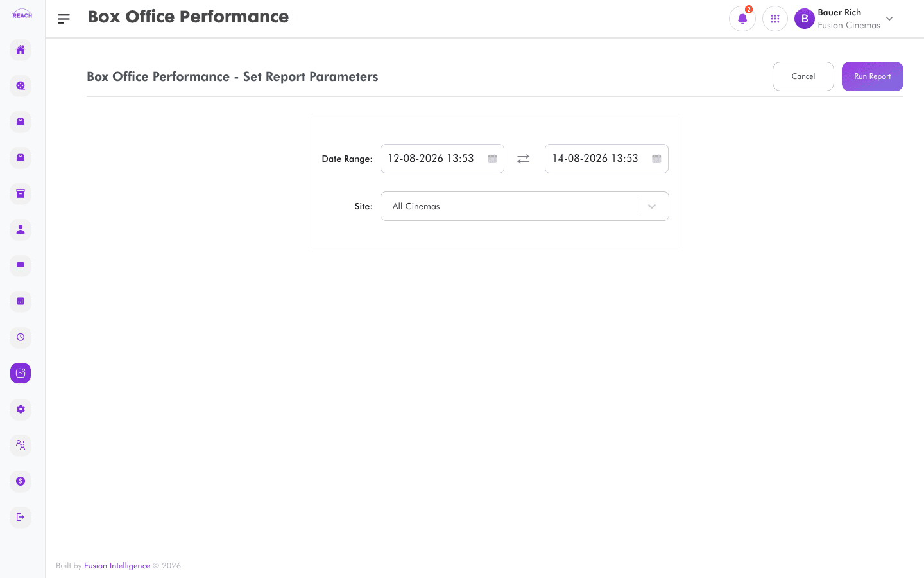The image size is (924, 578).
Task: Click the Cancel button
Action: 803,76
